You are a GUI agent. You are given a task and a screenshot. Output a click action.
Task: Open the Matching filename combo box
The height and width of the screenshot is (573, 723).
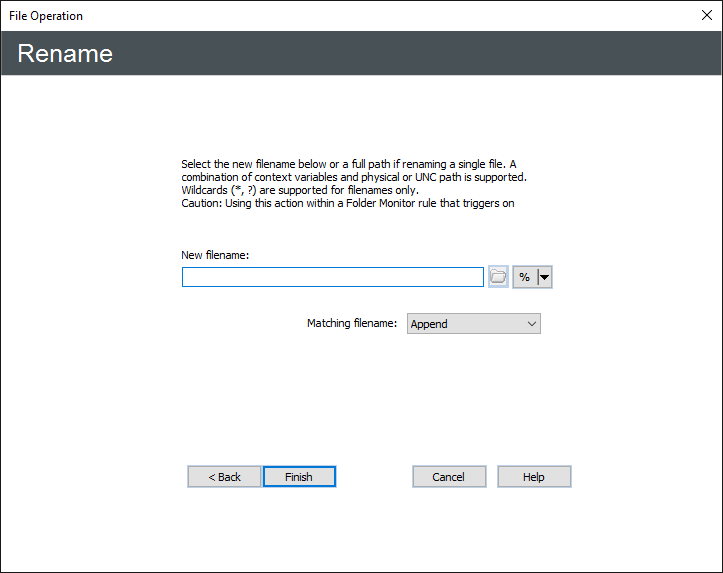click(465, 324)
